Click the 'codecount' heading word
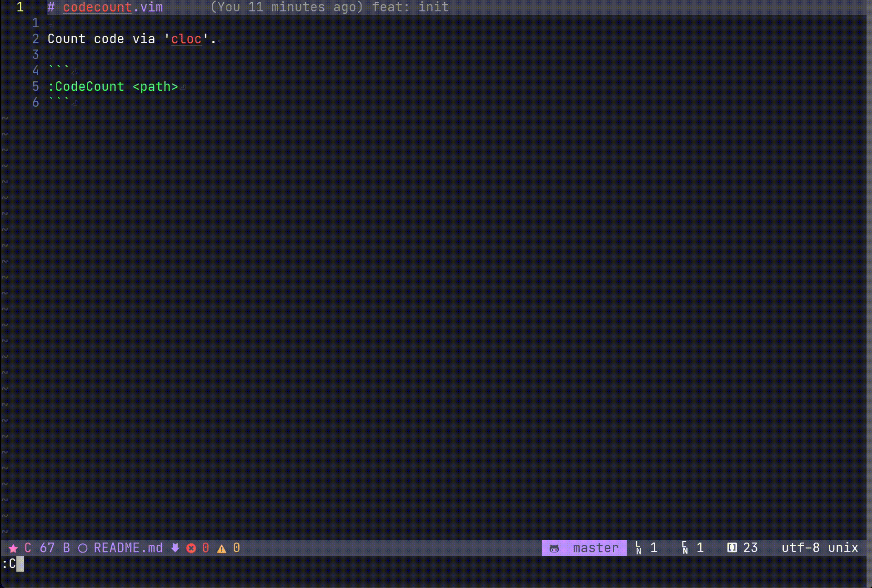This screenshot has height=588, width=872. (97, 7)
